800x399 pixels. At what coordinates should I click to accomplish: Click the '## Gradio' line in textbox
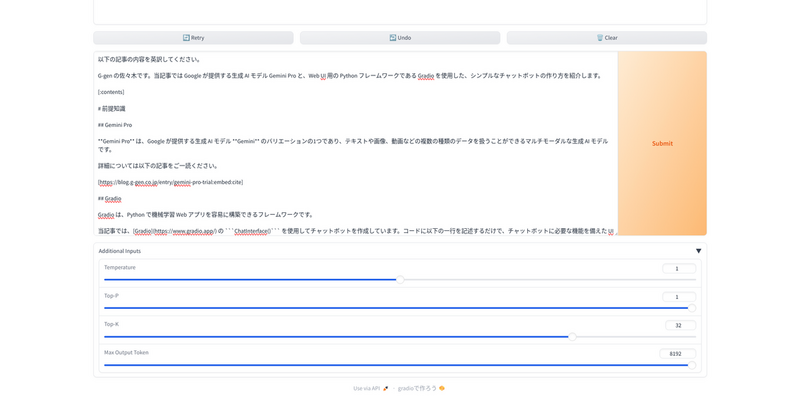pos(110,198)
